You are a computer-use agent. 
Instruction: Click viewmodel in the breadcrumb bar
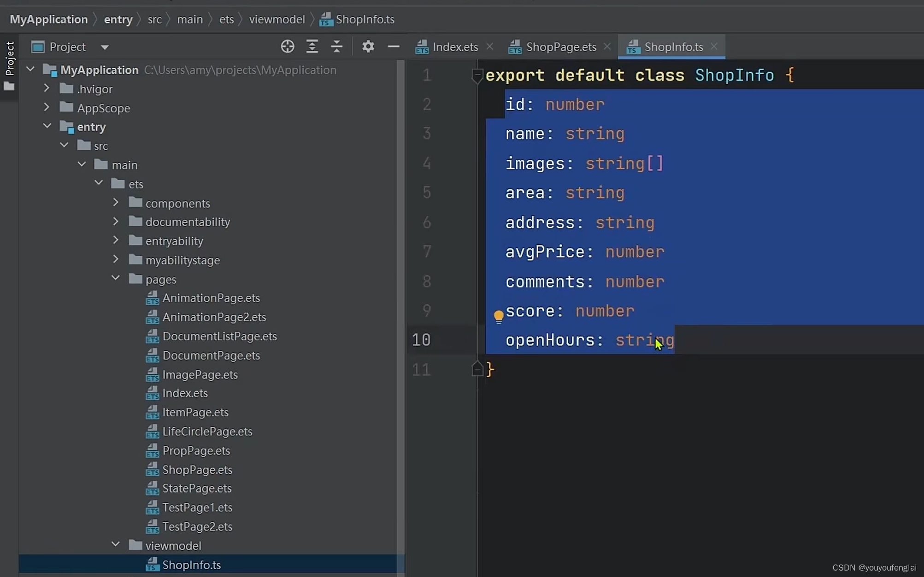pos(277,19)
